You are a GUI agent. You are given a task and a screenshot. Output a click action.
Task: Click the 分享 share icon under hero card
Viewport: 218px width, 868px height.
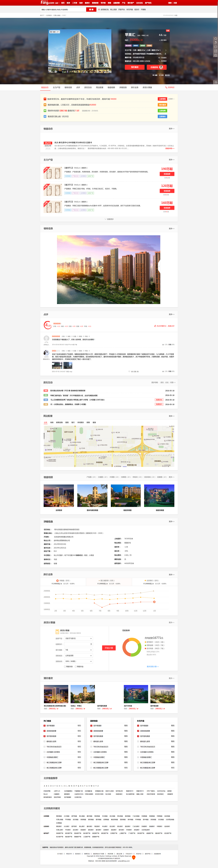(159, 75)
